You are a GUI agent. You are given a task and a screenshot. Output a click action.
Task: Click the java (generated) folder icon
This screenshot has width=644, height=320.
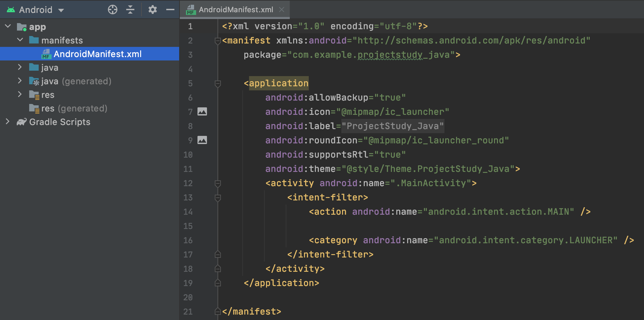[34, 81]
